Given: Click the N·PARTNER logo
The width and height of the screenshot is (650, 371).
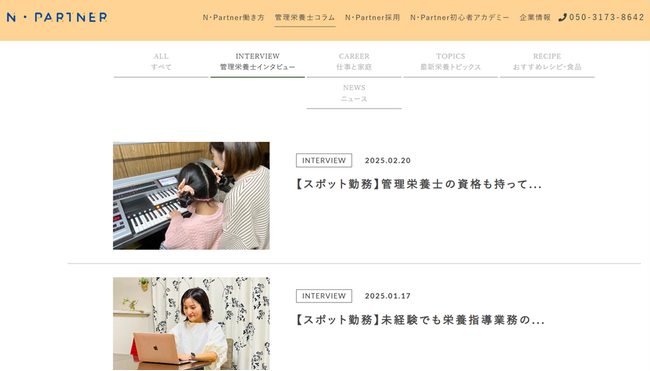Looking at the screenshot, I should (x=57, y=17).
